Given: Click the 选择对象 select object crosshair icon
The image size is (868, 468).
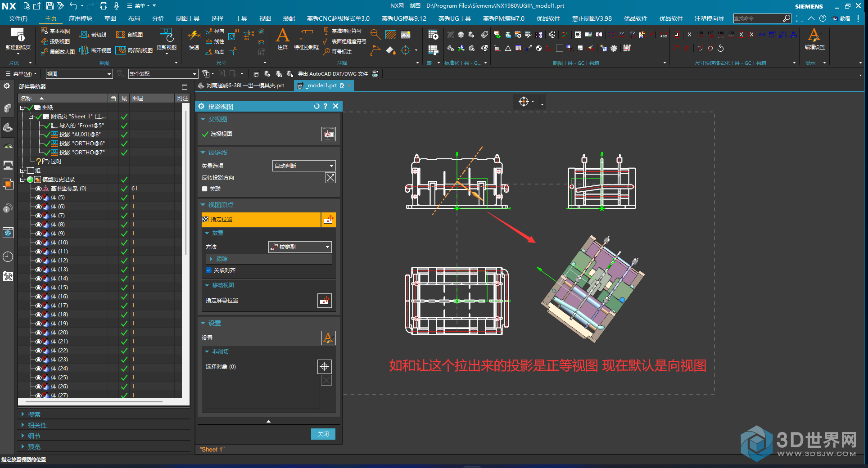Looking at the screenshot, I should (x=324, y=367).
